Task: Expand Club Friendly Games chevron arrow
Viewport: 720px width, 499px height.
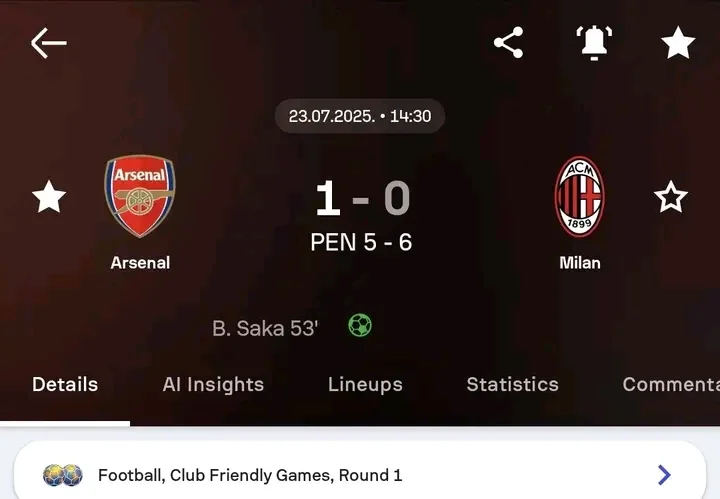Action: pyautogui.click(x=664, y=475)
